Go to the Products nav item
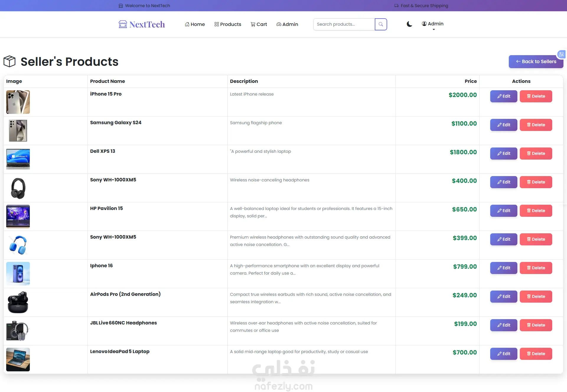 [228, 24]
